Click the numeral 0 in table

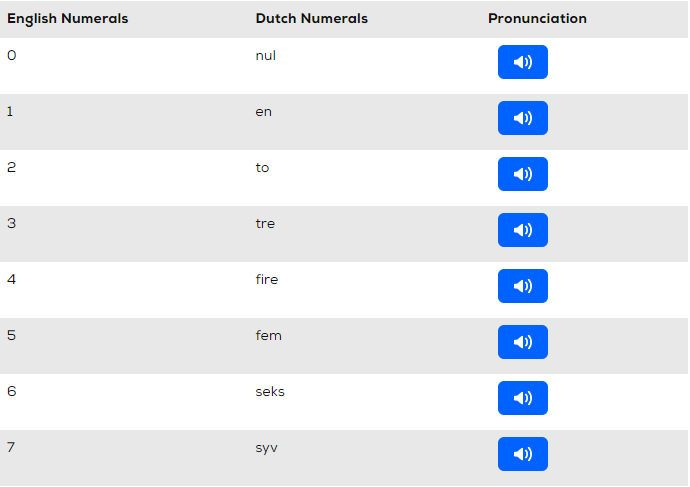pos(12,55)
